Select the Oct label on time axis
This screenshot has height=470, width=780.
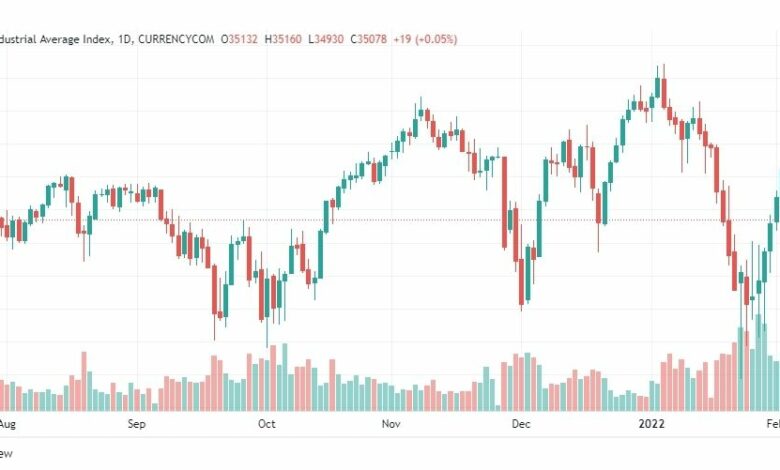pos(267,424)
